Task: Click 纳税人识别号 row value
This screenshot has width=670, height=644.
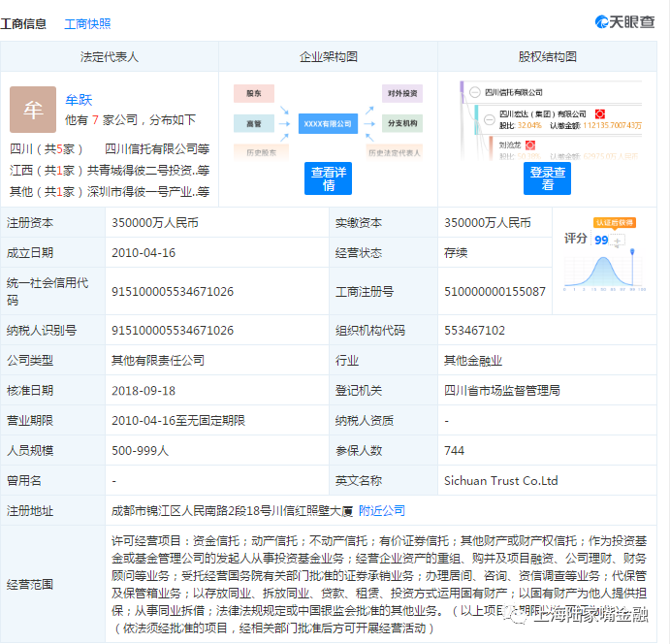Action: 173,331
